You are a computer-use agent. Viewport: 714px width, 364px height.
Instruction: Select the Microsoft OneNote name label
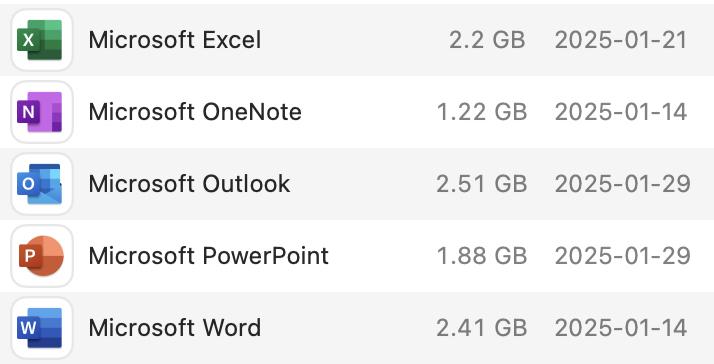(195, 112)
